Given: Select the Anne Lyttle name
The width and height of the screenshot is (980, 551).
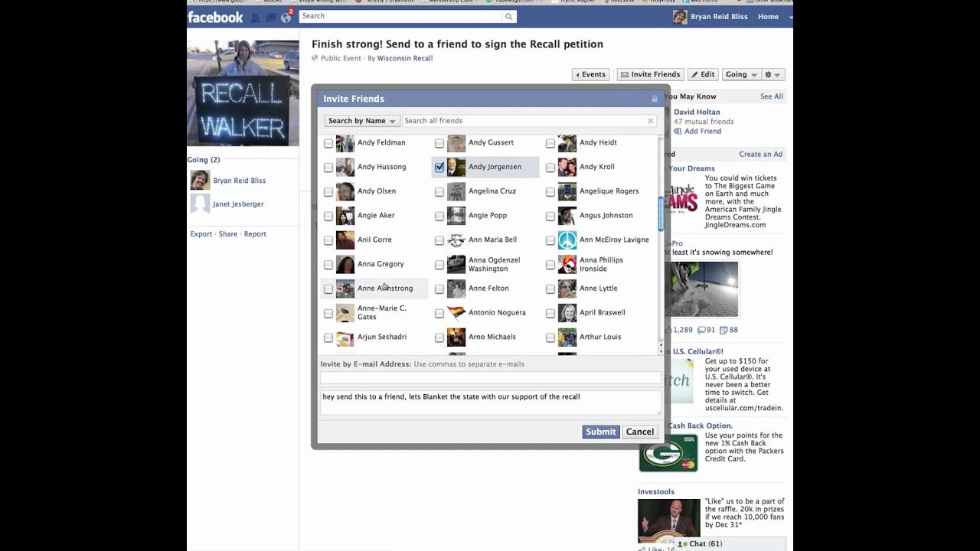Looking at the screenshot, I should pos(599,289).
